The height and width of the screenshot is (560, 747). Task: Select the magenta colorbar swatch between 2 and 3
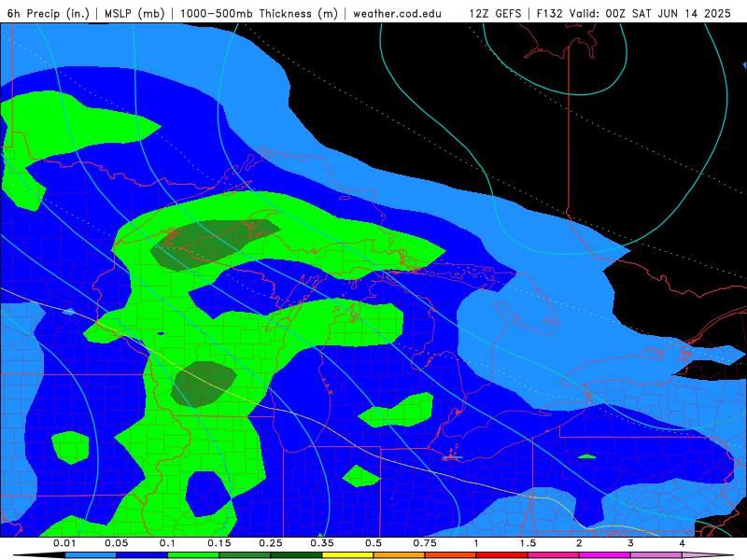pos(605,555)
